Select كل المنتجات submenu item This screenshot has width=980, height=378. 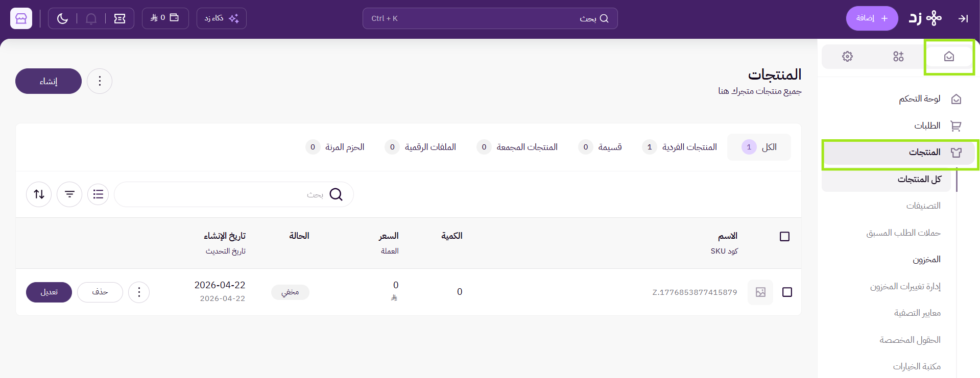pos(886,180)
